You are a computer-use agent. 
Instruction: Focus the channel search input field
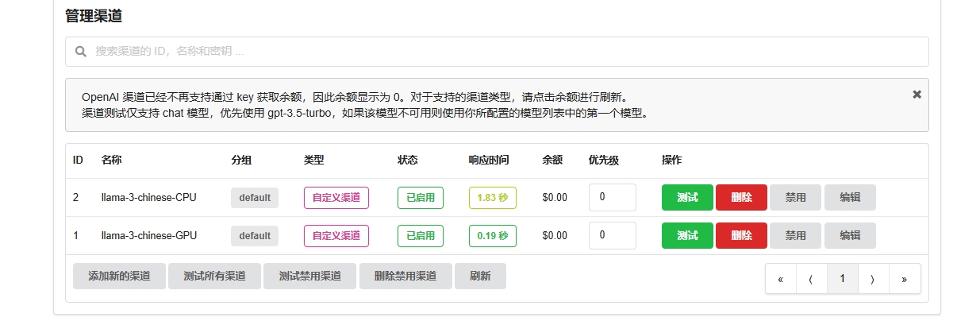(508, 52)
